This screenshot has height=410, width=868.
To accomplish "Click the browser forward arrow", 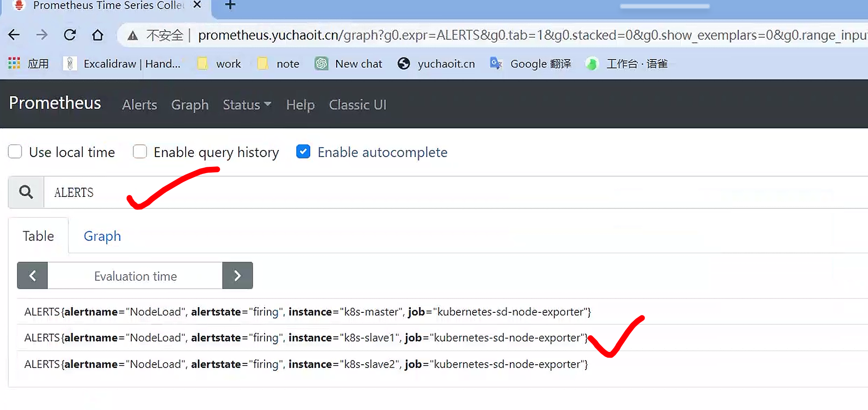I will pyautogui.click(x=42, y=35).
